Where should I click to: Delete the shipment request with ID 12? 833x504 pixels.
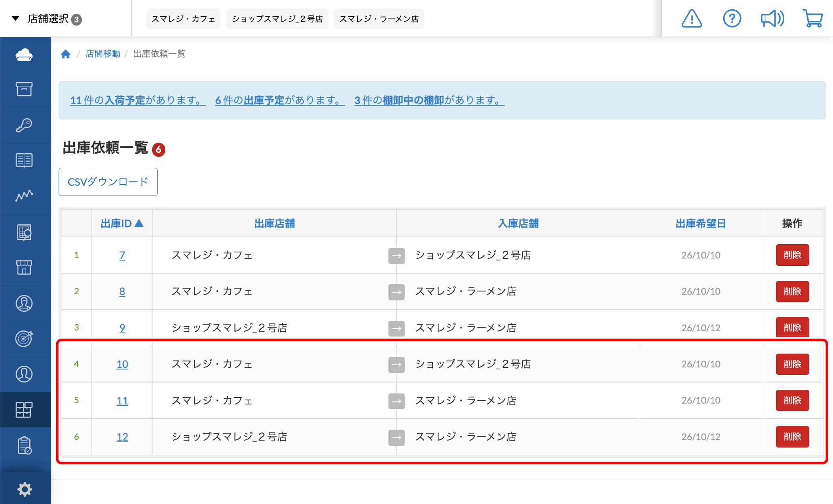point(792,437)
